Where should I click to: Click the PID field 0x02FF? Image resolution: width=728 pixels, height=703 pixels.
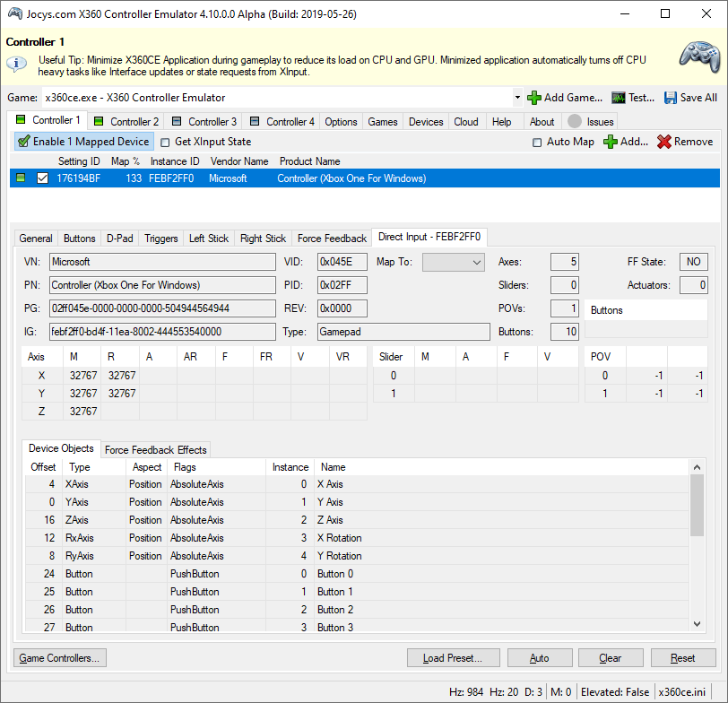[342, 285]
